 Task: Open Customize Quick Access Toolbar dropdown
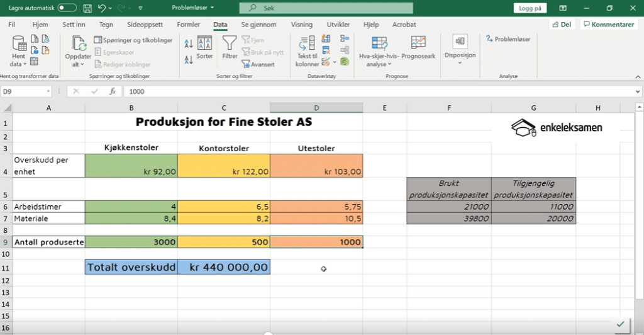tap(140, 8)
